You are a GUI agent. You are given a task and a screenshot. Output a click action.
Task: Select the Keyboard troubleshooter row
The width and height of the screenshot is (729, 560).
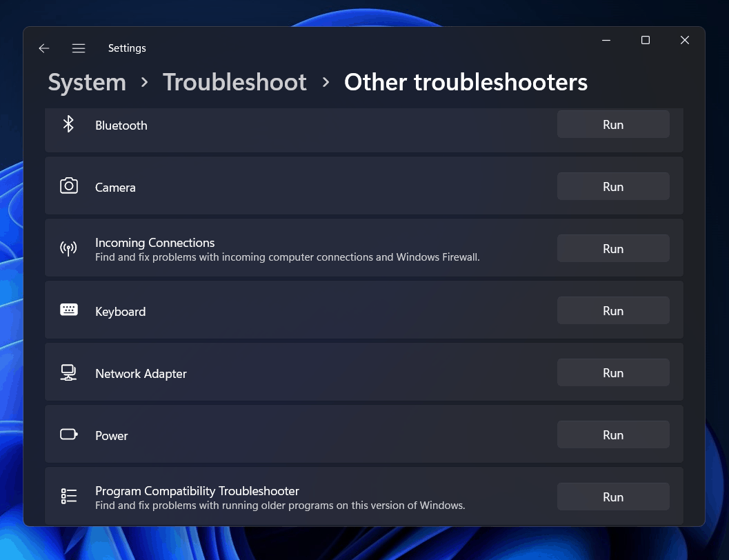pyautogui.click(x=310, y=310)
